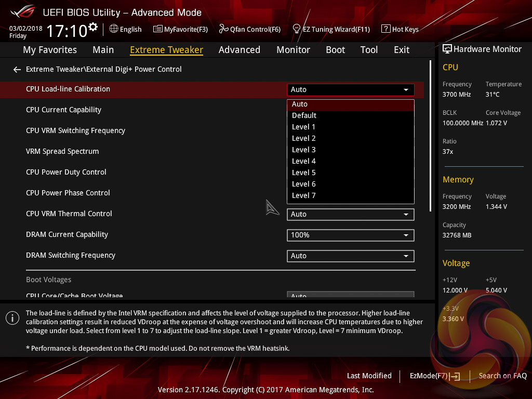Select CPU Current Capability setting

(64, 110)
